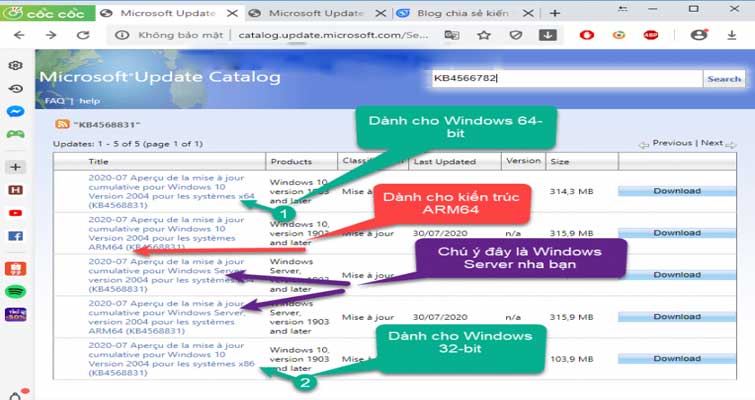755x400 pixels.
Task: Download the Windows 10 ARM64 update
Action: (x=677, y=233)
